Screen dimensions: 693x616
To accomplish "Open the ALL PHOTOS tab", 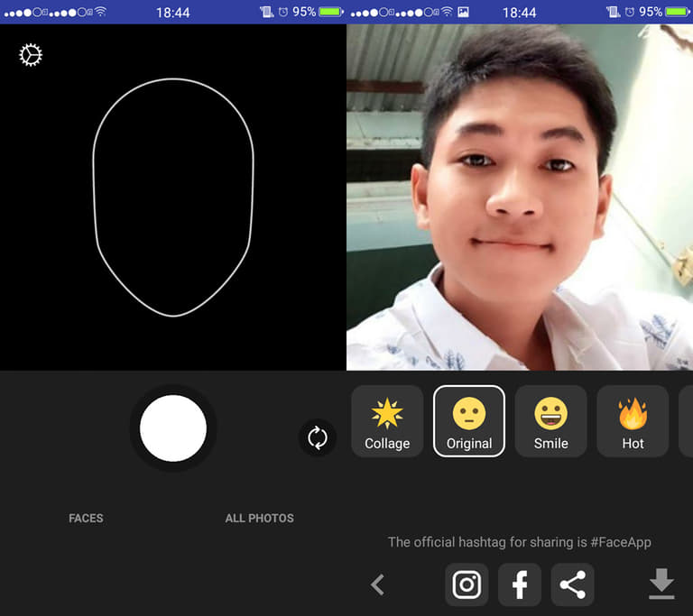I will click(x=259, y=518).
